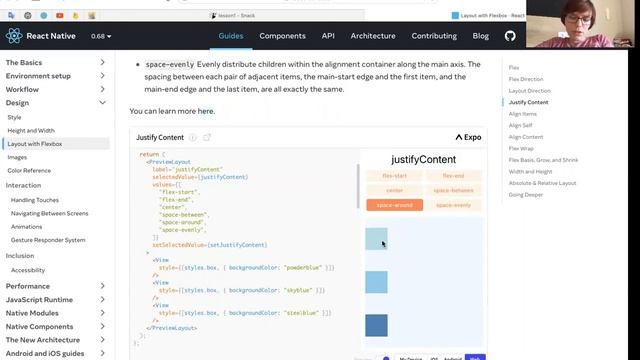The width and height of the screenshot is (640, 360).
Task: Switch to the lesson1 - Snack browser tab
Action: click(x=232, y=16)
